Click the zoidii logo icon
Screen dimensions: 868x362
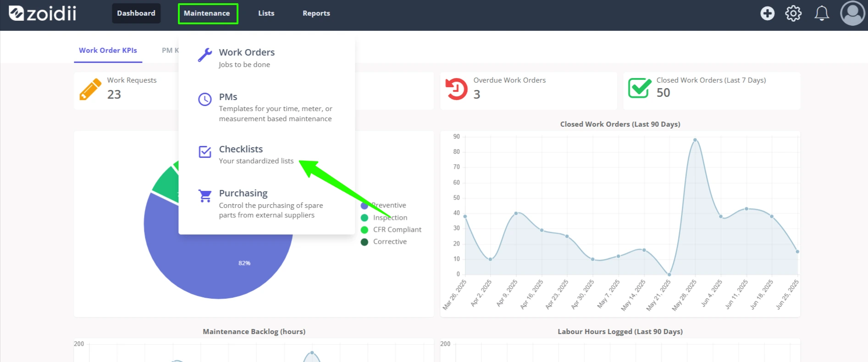[16, 13]
